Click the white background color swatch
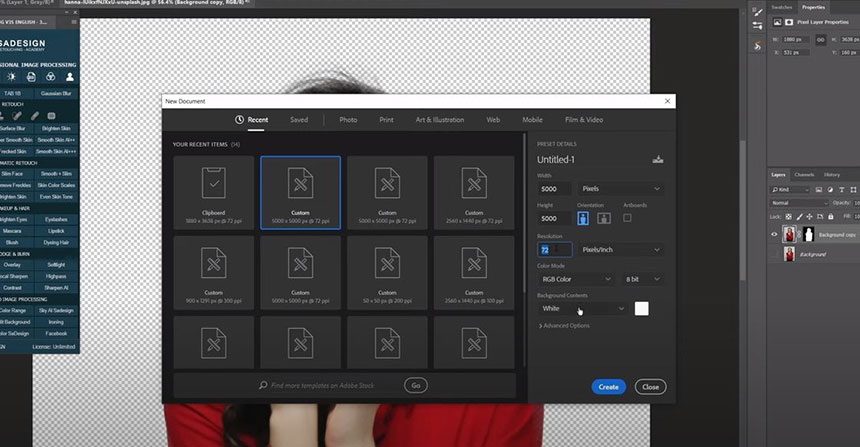Image resolution: width=860 pixels, height=447 pixels. pyautogui.click(x=641, y=309)
